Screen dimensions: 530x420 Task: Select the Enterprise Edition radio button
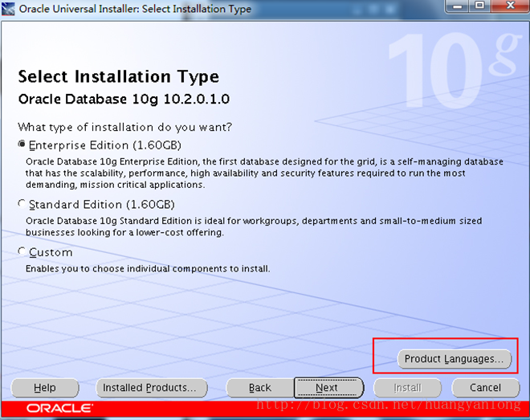coord(22,145)
